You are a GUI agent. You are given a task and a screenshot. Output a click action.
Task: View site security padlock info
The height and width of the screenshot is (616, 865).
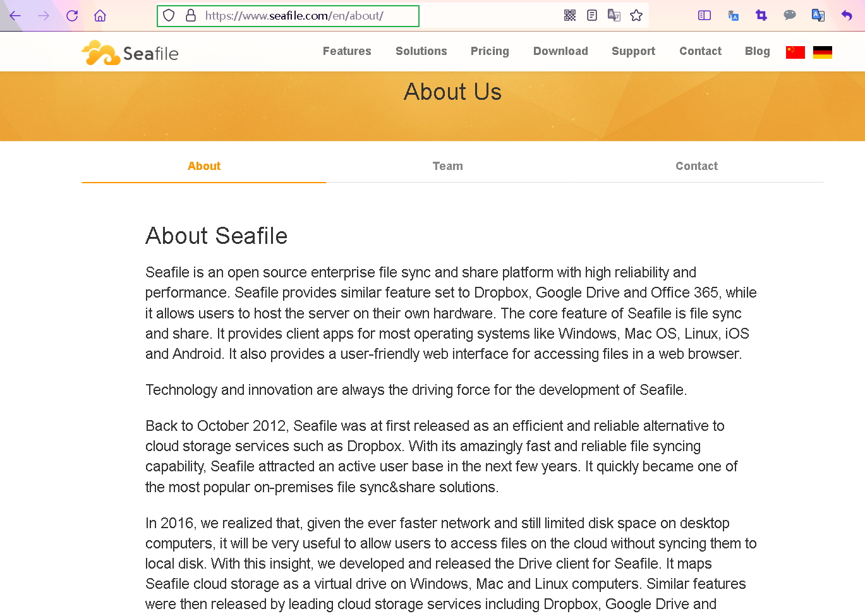coord(191,16)
